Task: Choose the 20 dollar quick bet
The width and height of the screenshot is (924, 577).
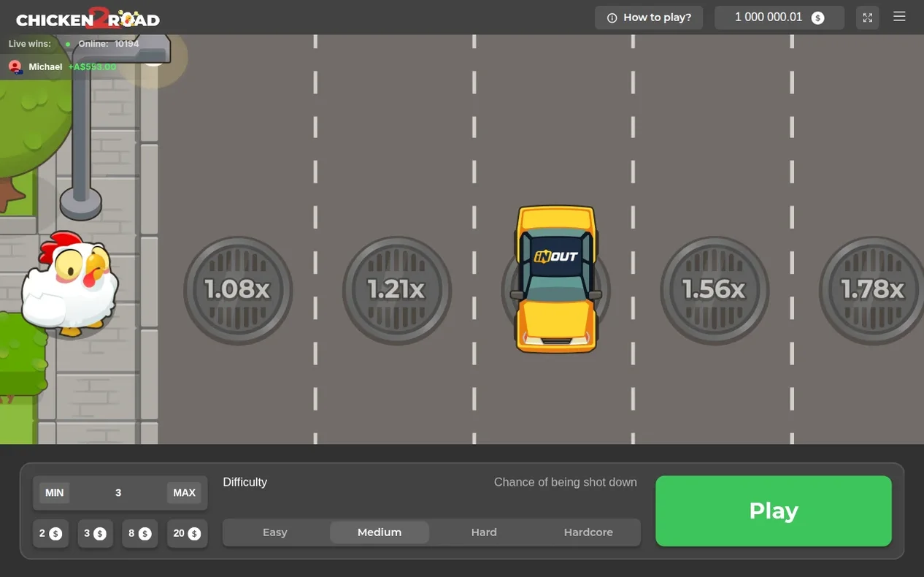Action: point(188,534)
